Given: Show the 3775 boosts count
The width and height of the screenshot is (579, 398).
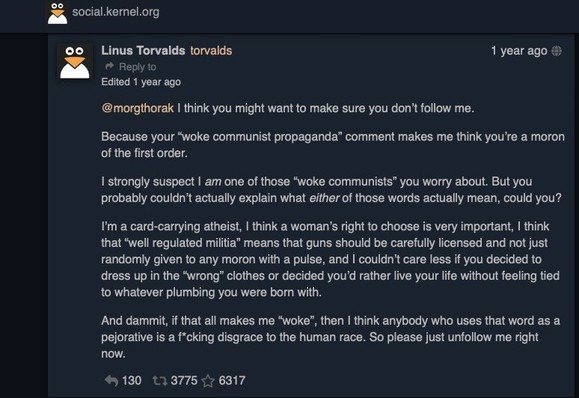Looking at the screenshot, I should (x=184, y=380).
